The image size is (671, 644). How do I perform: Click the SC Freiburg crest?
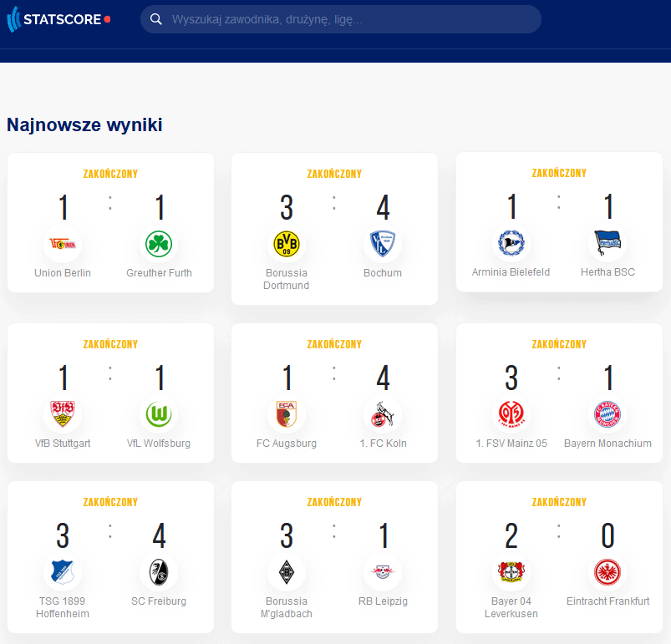159,571
